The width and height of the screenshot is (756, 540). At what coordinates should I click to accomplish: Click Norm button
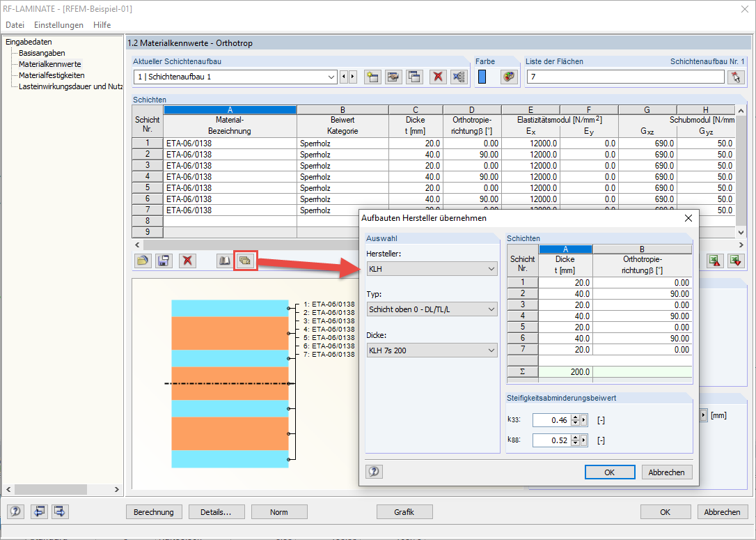point(279,512)
